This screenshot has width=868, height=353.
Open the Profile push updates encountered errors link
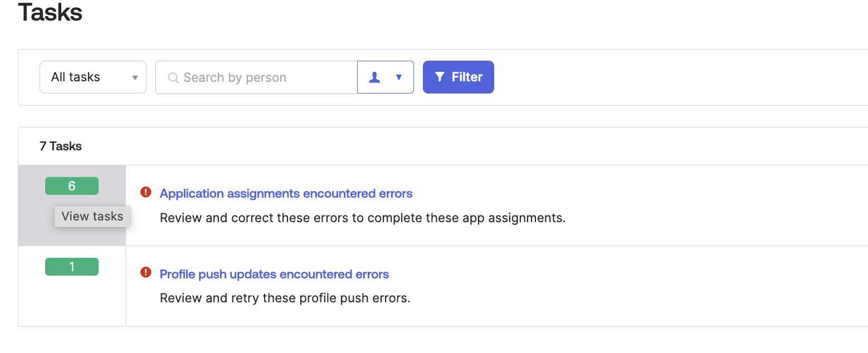point(274,274)
